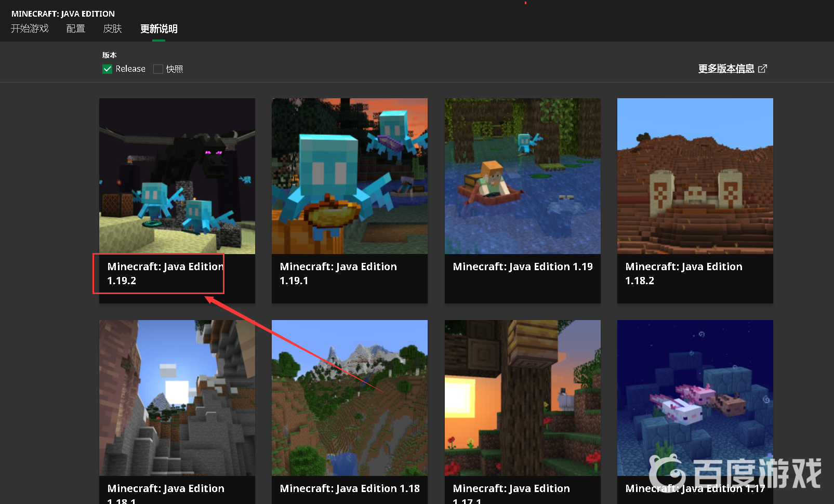Switch to the 配置 tab
Image resolution: width=834 pixels, height=504 pixels.
pyautogui.click(x=76, y=29)
